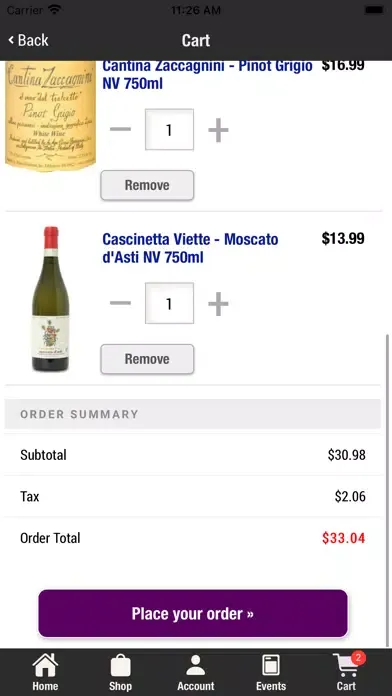This screenshot has height=696, width=392.
Task: Open Cantina Zaccagnini Pinot Grigio product link
Action: (207, 75)
